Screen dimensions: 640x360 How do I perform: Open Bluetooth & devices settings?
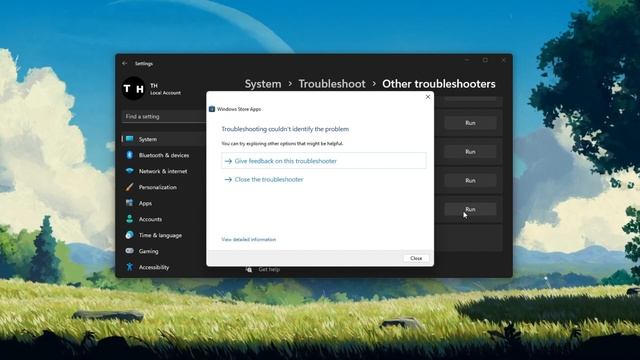click(x=164, y=155)
